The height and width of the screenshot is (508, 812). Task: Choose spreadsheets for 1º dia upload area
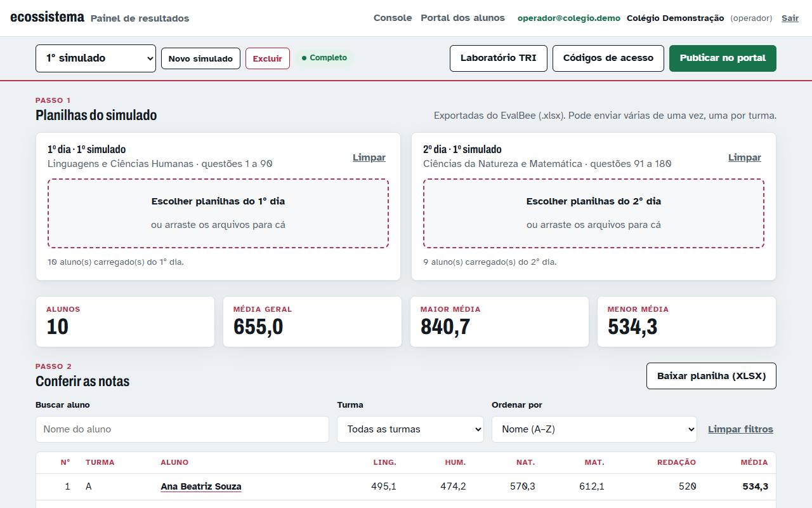click(218, 213)
